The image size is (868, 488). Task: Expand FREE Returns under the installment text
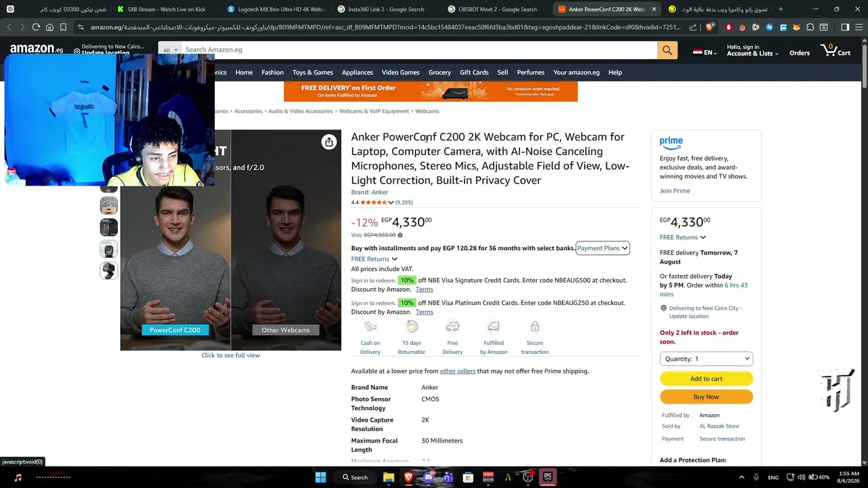pos(374,259)
